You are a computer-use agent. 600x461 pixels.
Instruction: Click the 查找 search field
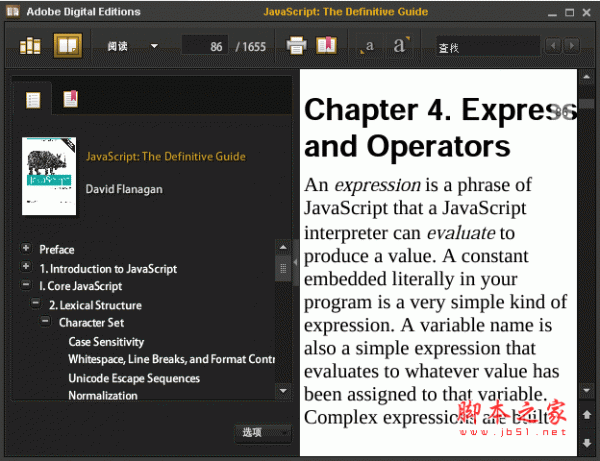tap(488, 47)
